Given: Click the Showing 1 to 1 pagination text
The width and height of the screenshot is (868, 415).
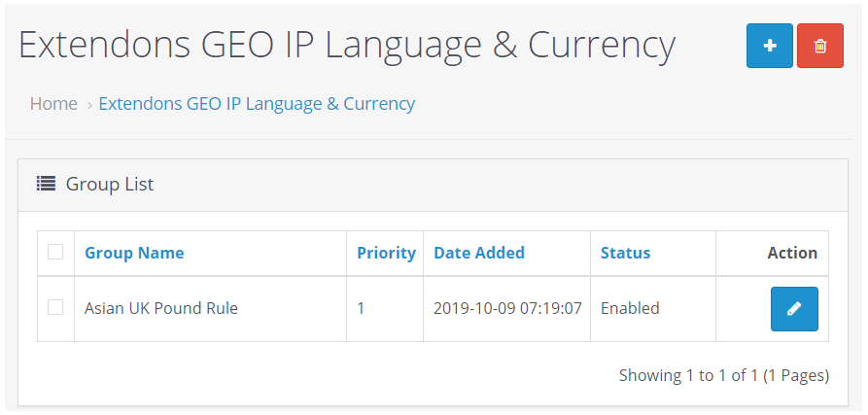Looking at the screenshot, I should coord(724,375).
